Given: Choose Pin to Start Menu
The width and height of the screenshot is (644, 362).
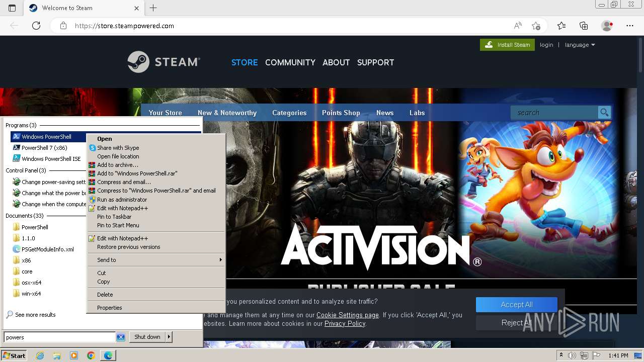Looking at the screenshot, I should pyautogui.click(x=156, y=225).
